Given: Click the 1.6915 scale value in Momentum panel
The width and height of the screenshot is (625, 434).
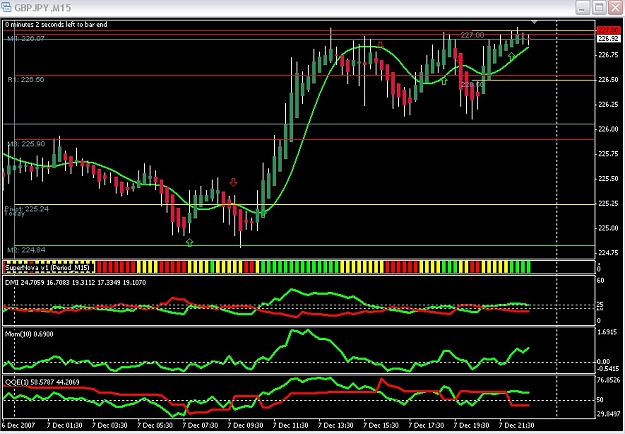Looking at the screenshot, I should (x=608, y=332).
